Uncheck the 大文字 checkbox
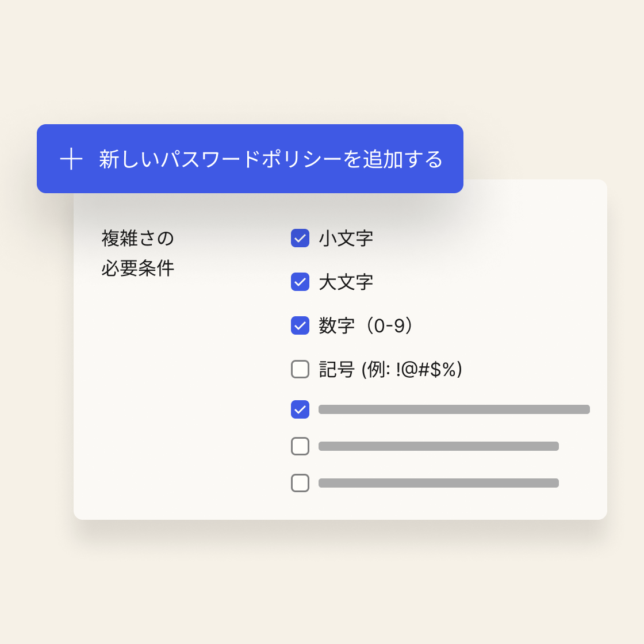This screenshot has width=644, height=644. [300, 282]
